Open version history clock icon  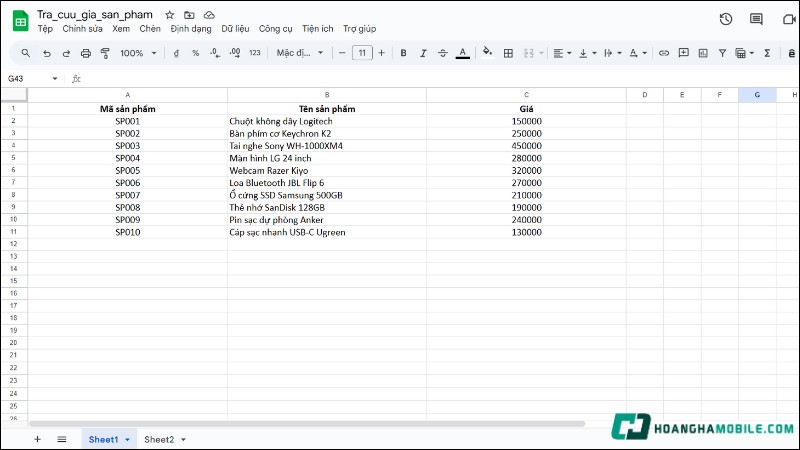point(726,19)
